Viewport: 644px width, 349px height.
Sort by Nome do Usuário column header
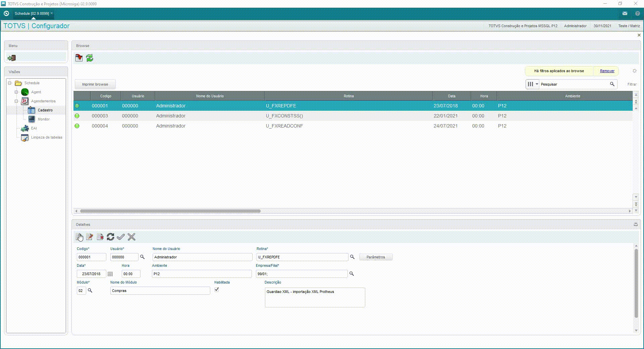(210, 96)
